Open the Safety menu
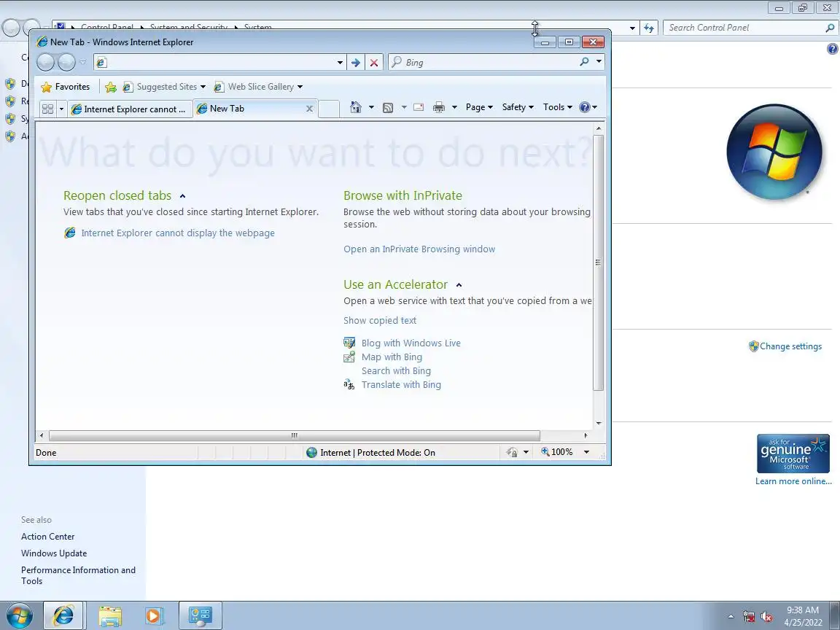The height and width of the screenshot is (630, 840). click(518, 107)
